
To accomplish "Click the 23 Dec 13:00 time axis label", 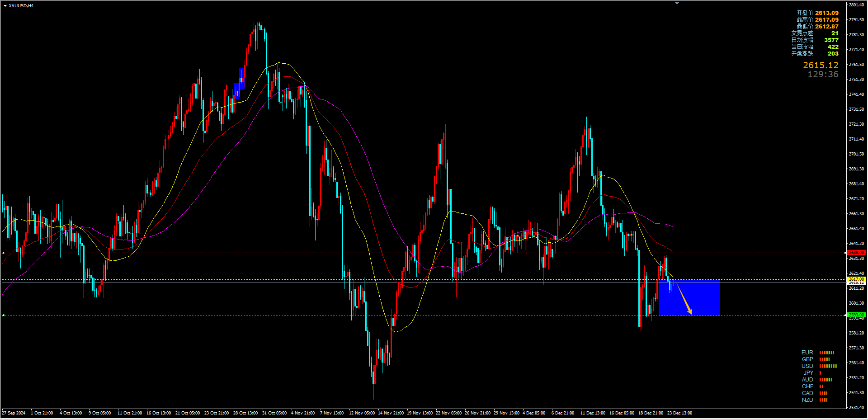I will click(679, 413).
